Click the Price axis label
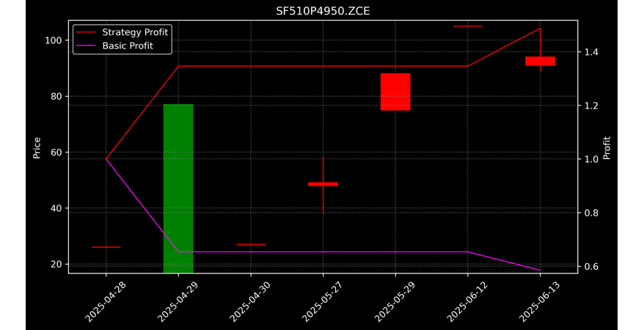The width and height of the screenshot is (644, 330). (37, 147)
